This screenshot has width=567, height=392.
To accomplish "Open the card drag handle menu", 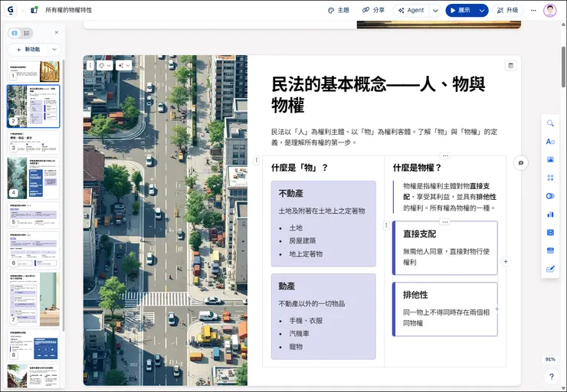I will pos(90,65).
